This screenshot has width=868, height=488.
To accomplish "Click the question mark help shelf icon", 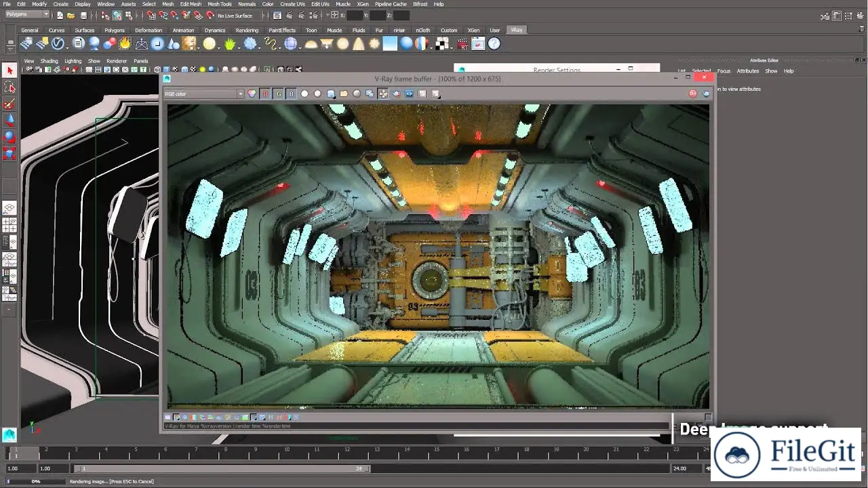I will point(494,43).
